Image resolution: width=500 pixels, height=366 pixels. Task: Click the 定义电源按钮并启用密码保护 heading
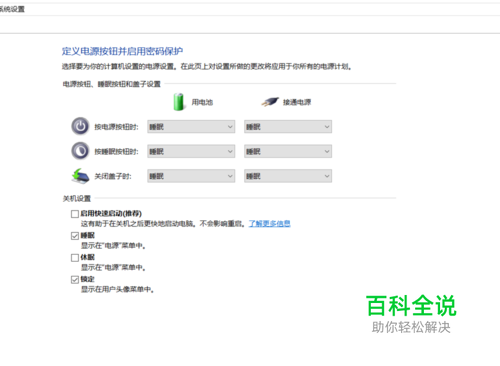(122, 51)
